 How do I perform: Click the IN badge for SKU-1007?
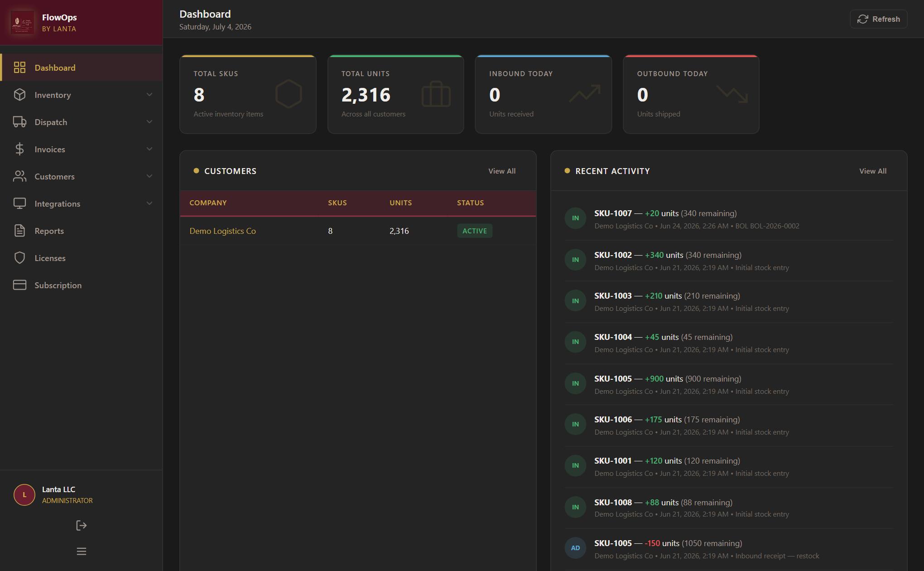pyautogui.click(x=575, y=218)
